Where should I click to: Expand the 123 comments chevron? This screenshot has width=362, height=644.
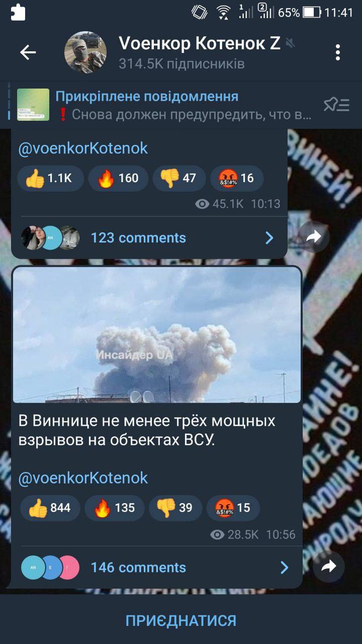[269, 238]
